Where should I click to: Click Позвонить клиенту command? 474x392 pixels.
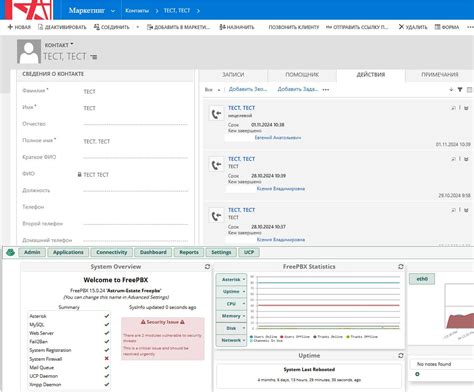[294, 27]
